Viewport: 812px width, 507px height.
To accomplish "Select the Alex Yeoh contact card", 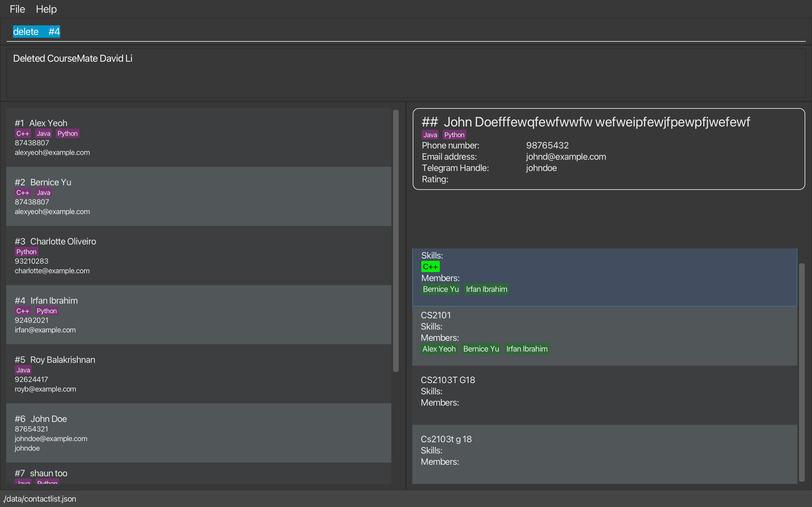I will point(198,137).
